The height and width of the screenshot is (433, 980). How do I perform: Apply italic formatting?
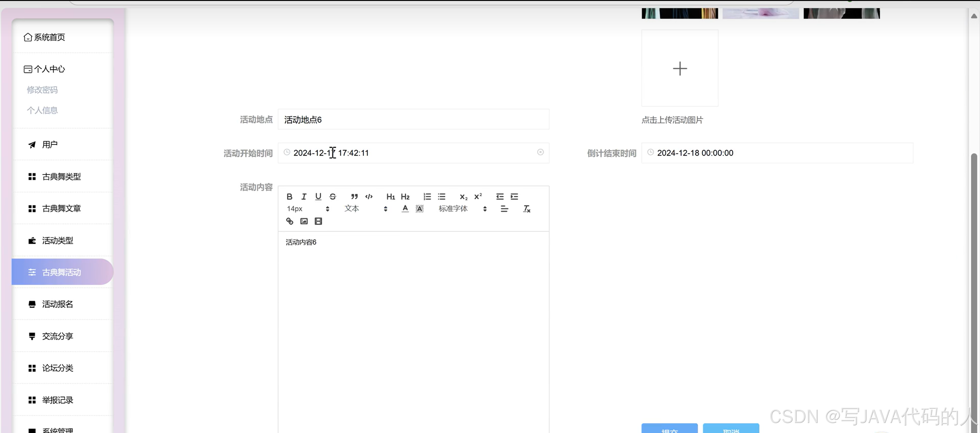pos(304,196)
